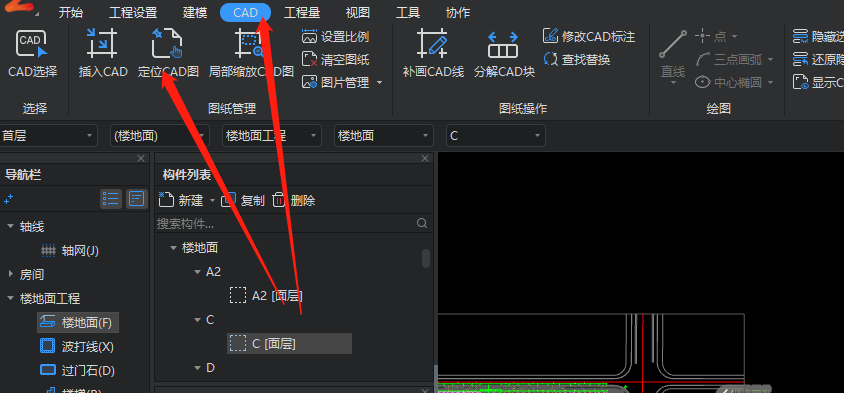Switch navigation bar to detailed view
This screenshot has width=844, height=393.
[x=137, y=199]
